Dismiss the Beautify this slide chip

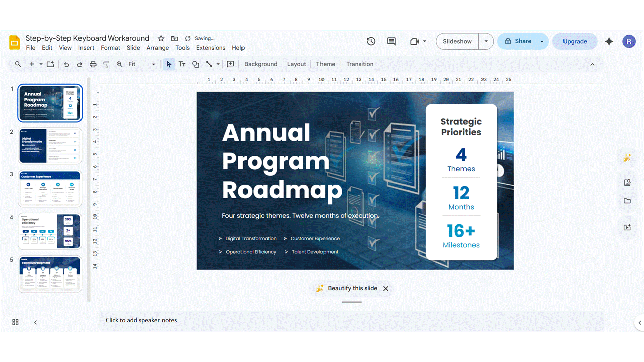coord(386,288)
